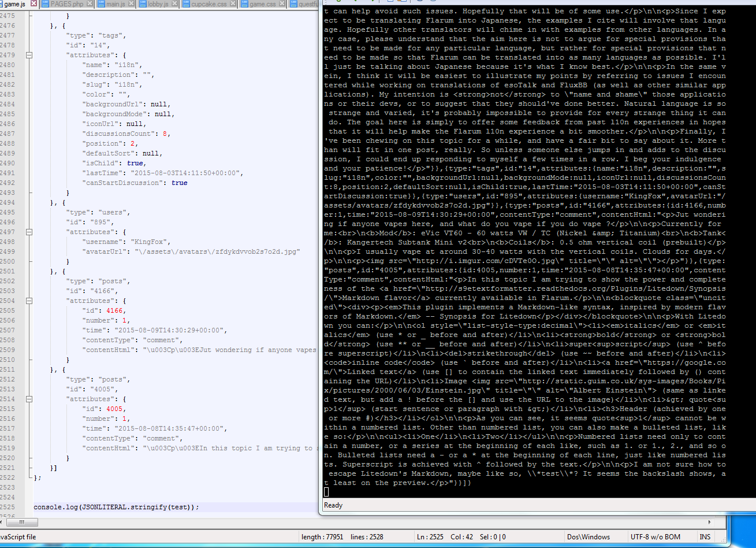Click the X icon on main.js tab
756x548 pixels.
click(131, 3)
